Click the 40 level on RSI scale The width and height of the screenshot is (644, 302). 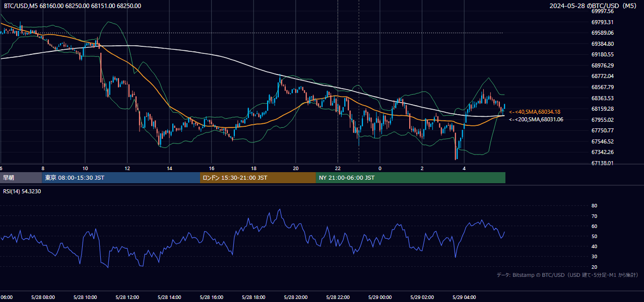tap(594, 246)
